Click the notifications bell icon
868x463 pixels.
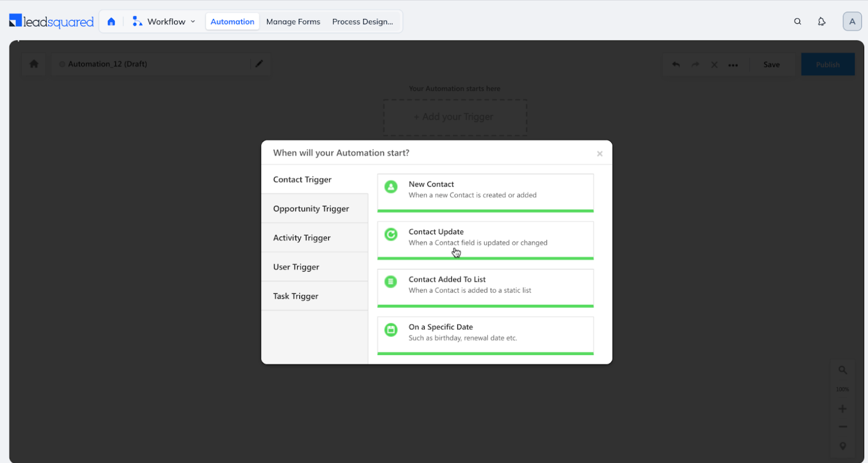pos(822,21)
